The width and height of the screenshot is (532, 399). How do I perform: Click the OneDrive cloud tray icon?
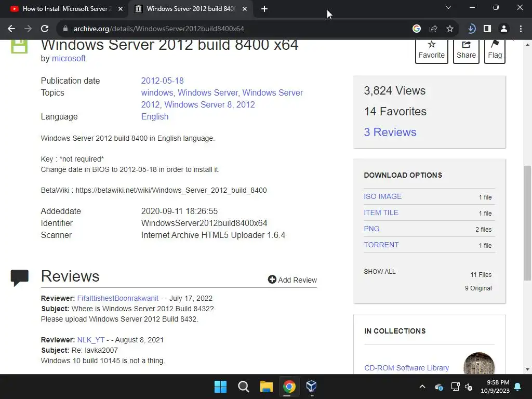[x=438, y=387]
